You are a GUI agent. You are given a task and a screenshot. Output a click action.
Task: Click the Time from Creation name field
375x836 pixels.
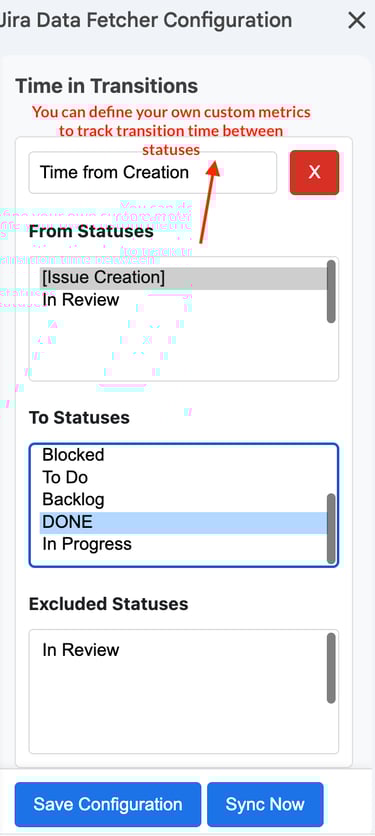pos(153,172)
